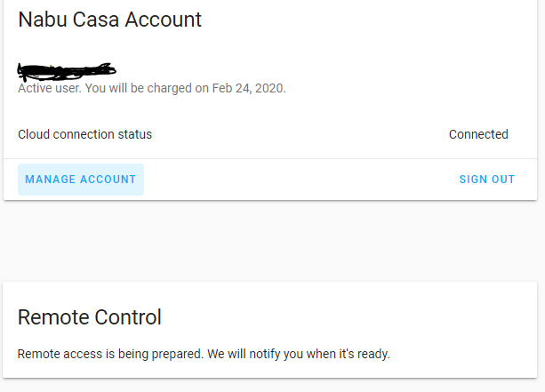Sign out of the Nabu Casa account
545x392 pixels.
(x=486, y=180)
